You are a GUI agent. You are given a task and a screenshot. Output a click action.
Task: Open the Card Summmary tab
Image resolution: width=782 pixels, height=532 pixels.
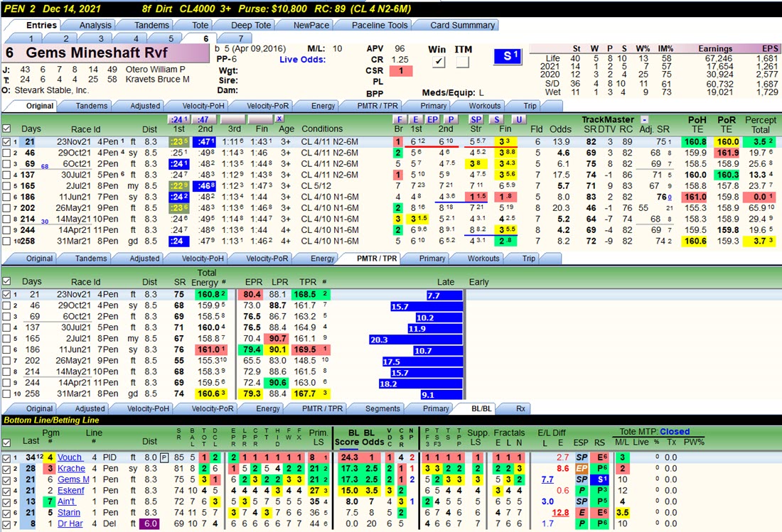[462, 25]
